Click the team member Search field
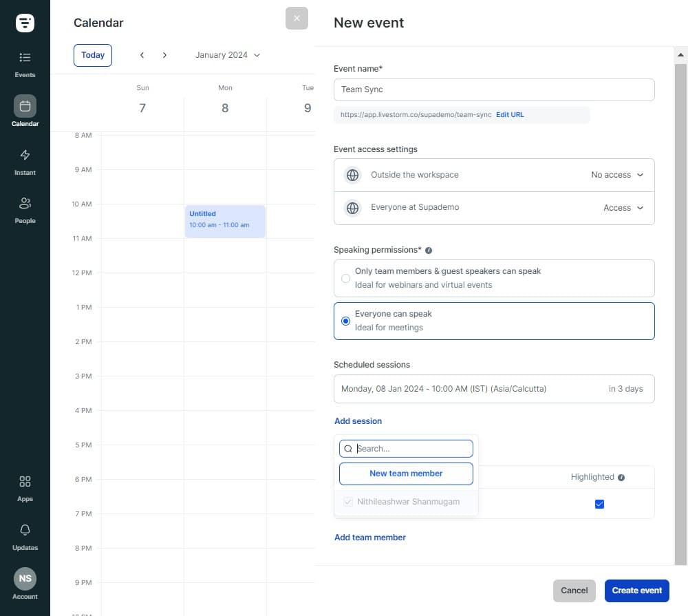This screenshot has height=616, width=688. pos(411,449)
